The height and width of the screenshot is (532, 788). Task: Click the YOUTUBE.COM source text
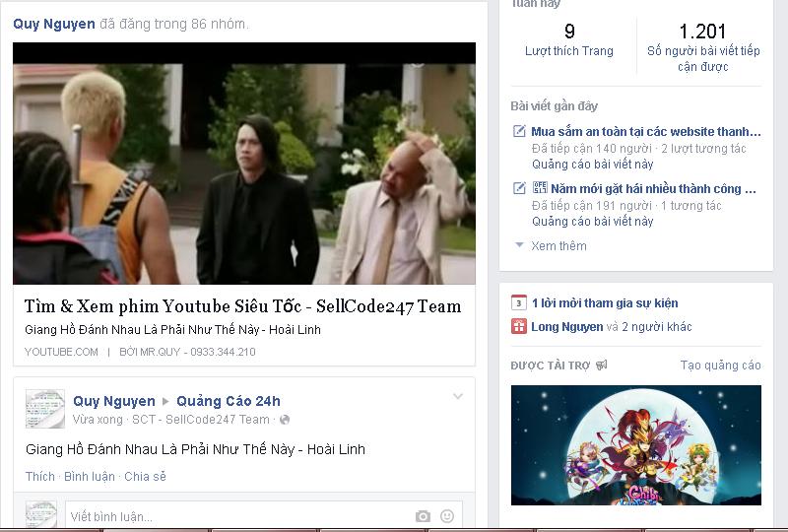point(61,352)
